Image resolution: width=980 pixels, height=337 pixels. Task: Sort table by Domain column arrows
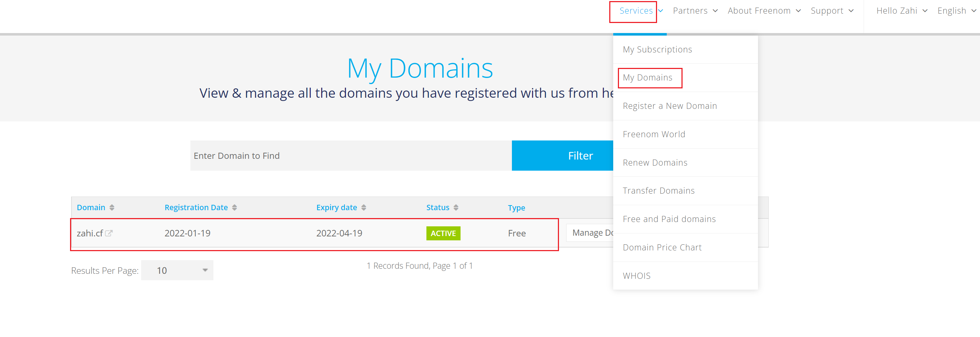pyautogui.click(x=112, y=208)
